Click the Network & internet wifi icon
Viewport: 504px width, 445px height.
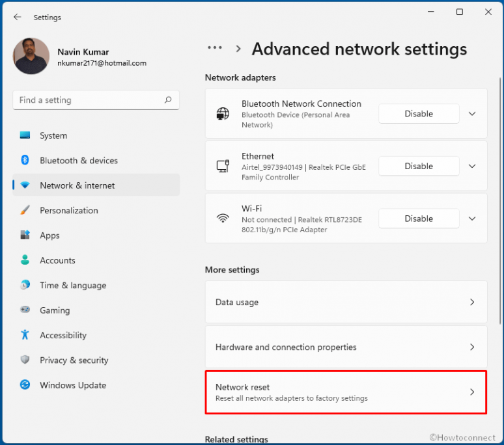click(25, 185)
